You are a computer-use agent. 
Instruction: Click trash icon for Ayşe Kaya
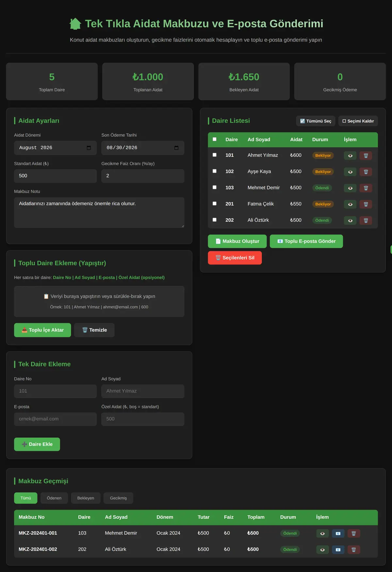tap(366, 172)
